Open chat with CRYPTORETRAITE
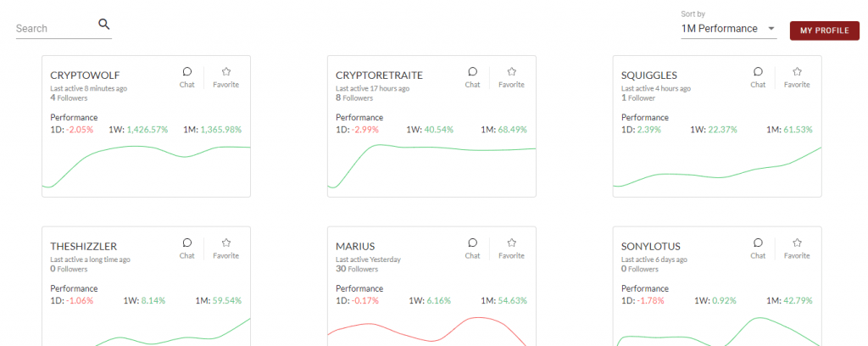Image resolution: width=868 pixels, height=346 pixels. pos(472,77)
